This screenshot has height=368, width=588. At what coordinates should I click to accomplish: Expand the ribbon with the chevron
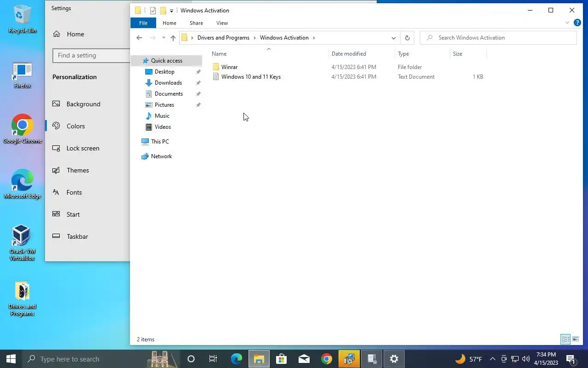(x=567, y=23)
